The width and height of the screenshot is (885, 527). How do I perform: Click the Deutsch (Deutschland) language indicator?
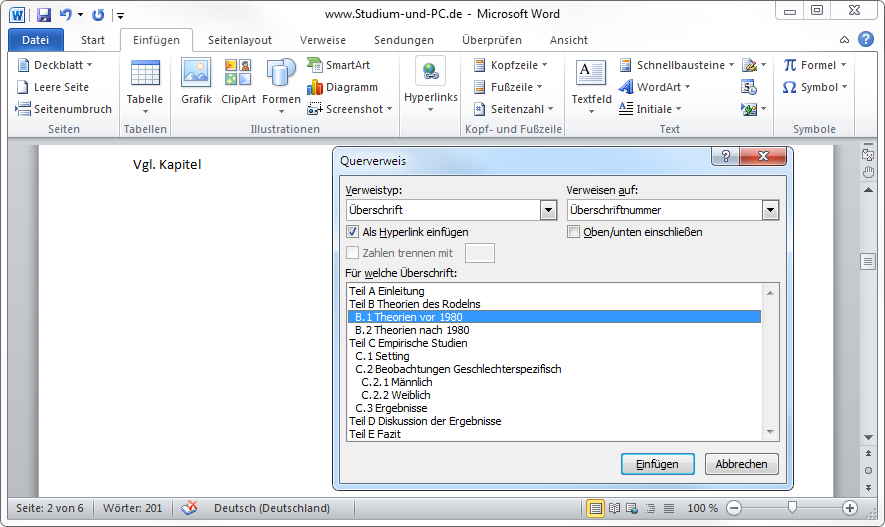(271, 508)
